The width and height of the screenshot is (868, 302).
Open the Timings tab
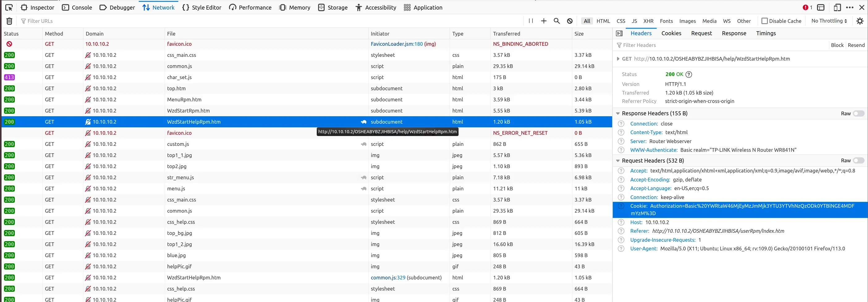click(x=766, y=33)
